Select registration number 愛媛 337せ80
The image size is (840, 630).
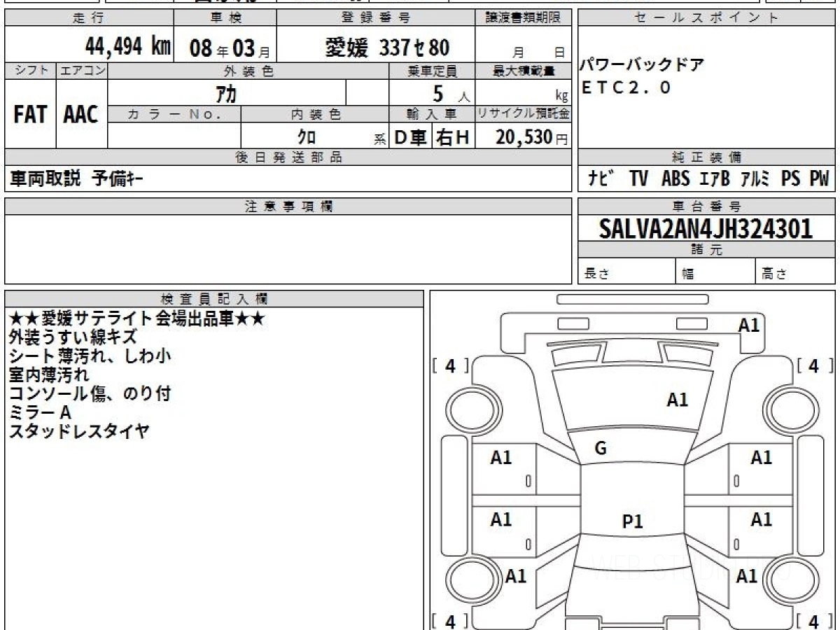click(388, 47)
